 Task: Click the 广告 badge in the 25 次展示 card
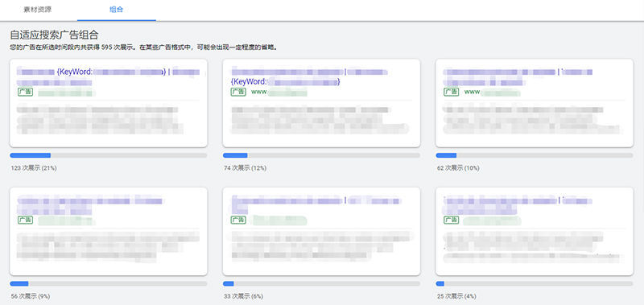click(452, 220)
